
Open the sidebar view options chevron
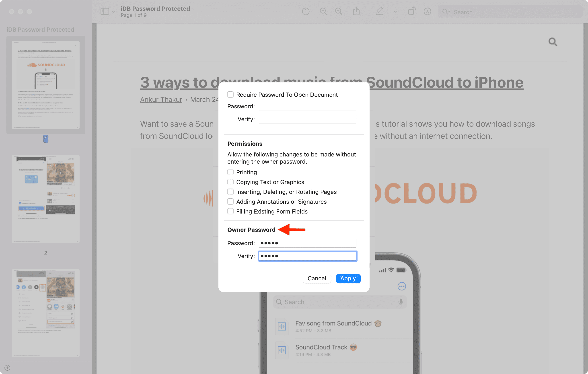click(x=113, y=12)
